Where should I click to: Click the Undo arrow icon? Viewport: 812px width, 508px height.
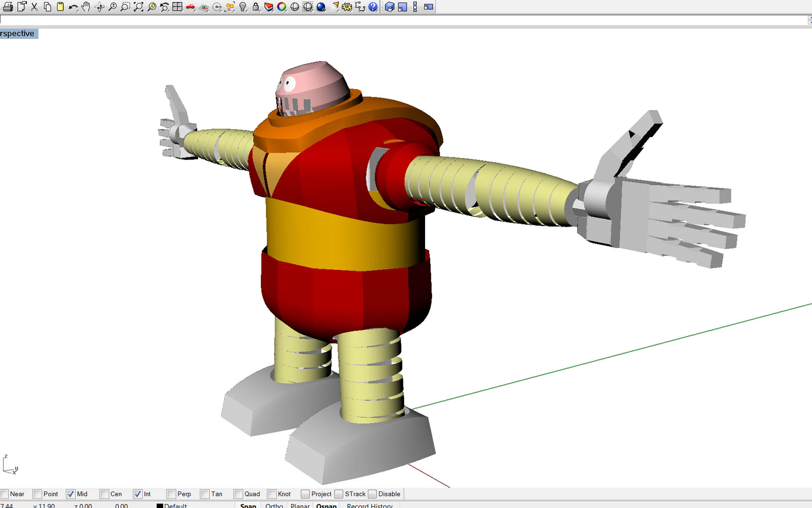(73, 7)
